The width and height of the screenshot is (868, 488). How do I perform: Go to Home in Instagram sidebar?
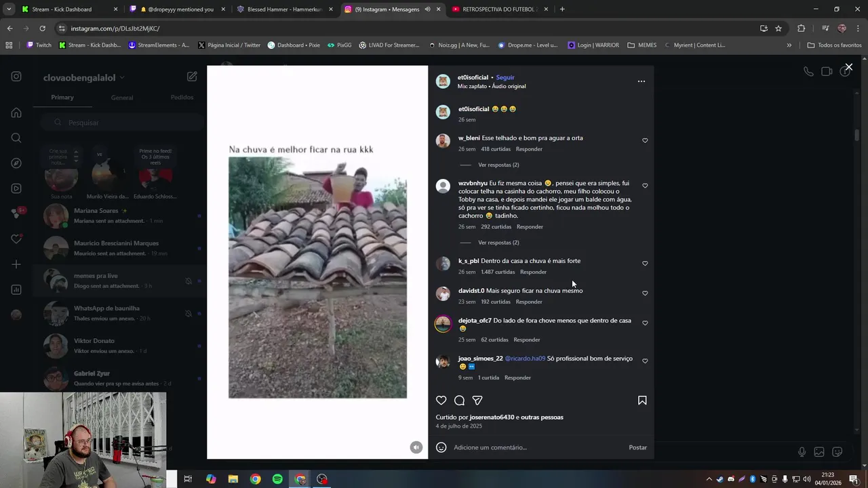click(x=16, y=113)
